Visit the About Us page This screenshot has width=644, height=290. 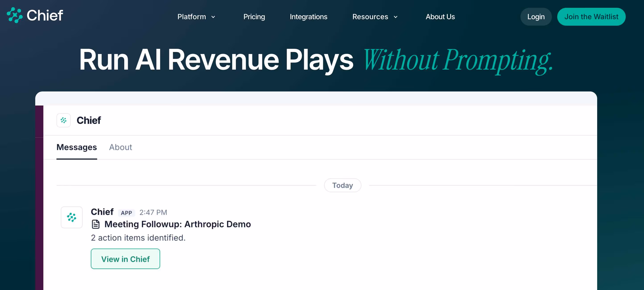point(440,17)
